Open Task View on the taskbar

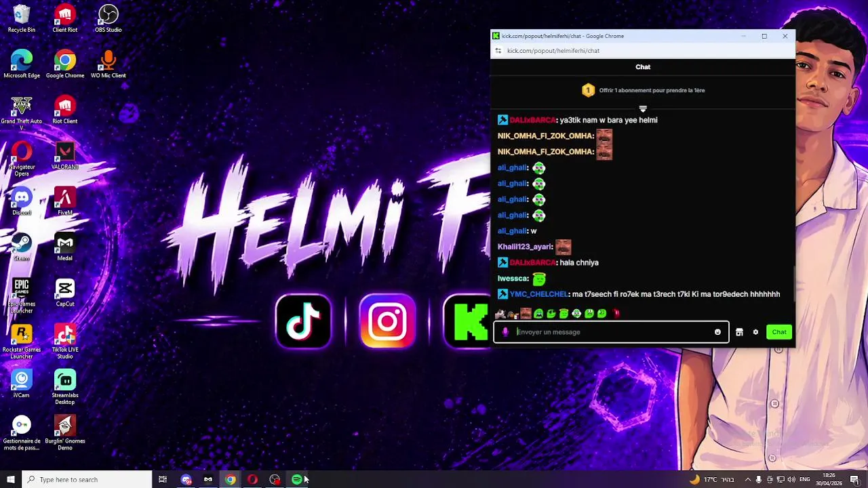pos(163,479)
